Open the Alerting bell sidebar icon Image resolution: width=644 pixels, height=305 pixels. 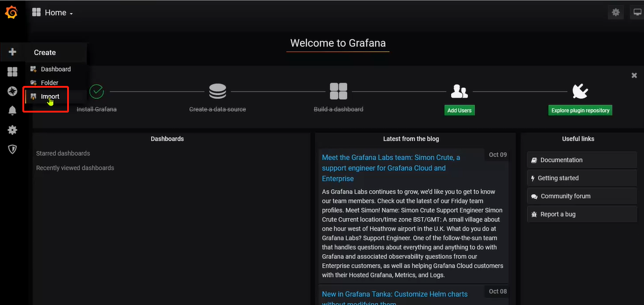[12, 110]
